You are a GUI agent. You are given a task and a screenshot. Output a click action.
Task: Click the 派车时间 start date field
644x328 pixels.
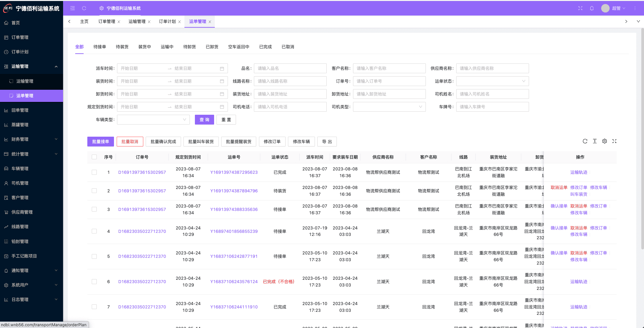(x=142, y=69)
